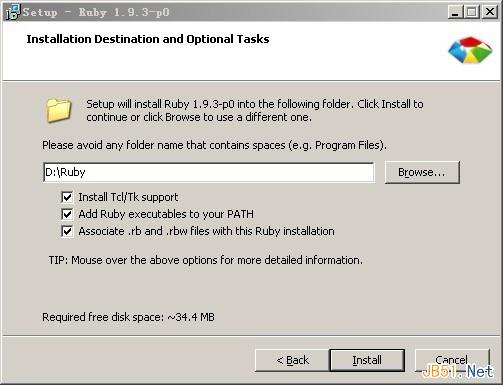Go to the previous step with Back
503x385 pixels.
coord(292,360)
